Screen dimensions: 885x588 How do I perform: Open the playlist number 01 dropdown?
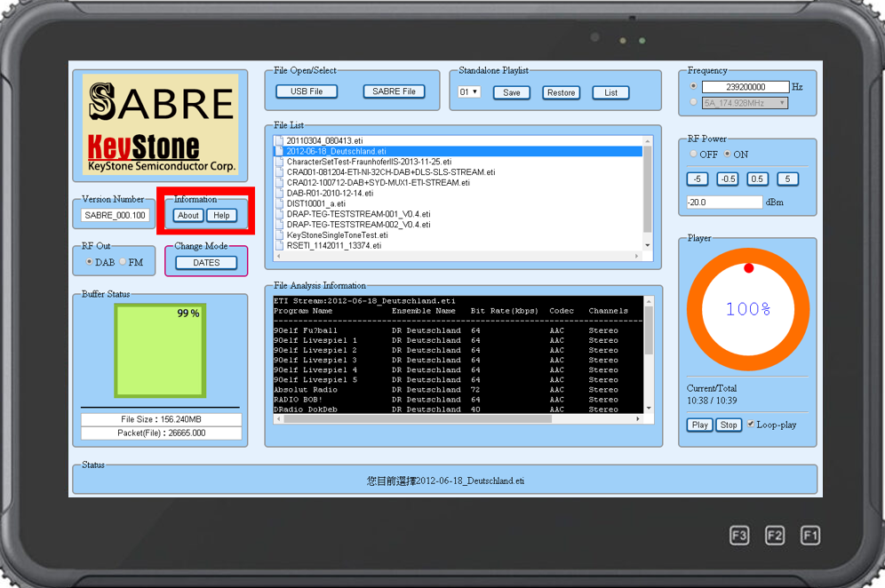click(x=468, y=92)
